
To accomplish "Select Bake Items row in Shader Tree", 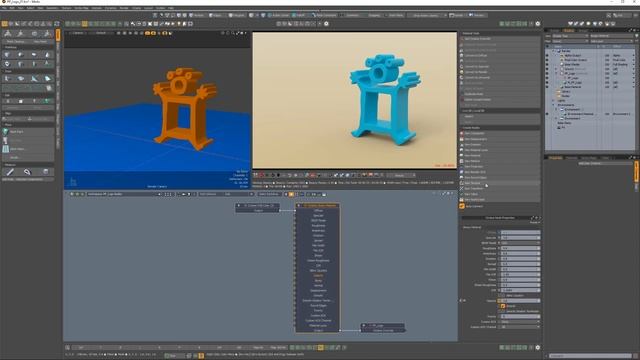I will point(564,123).
